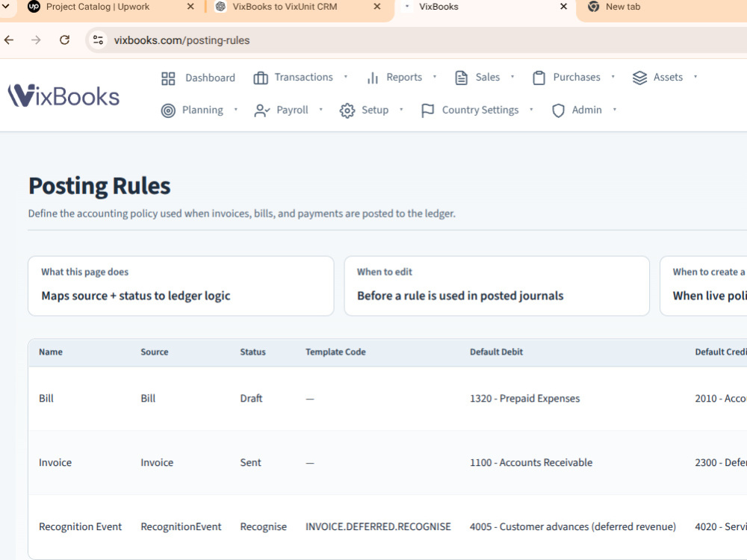Open site information icon in address bar
This screenshot has height=560, width=747.
point(98,40)
